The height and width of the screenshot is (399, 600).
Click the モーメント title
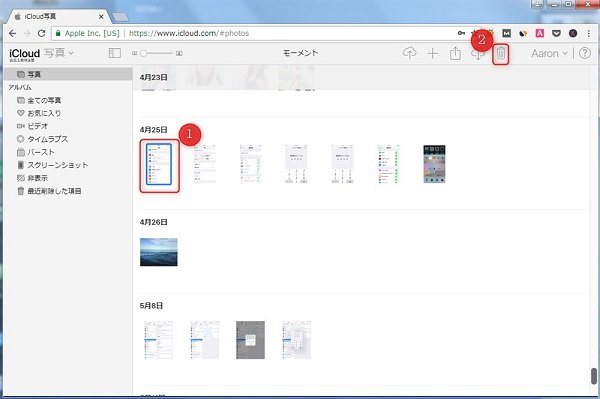(x=300, y=53)
